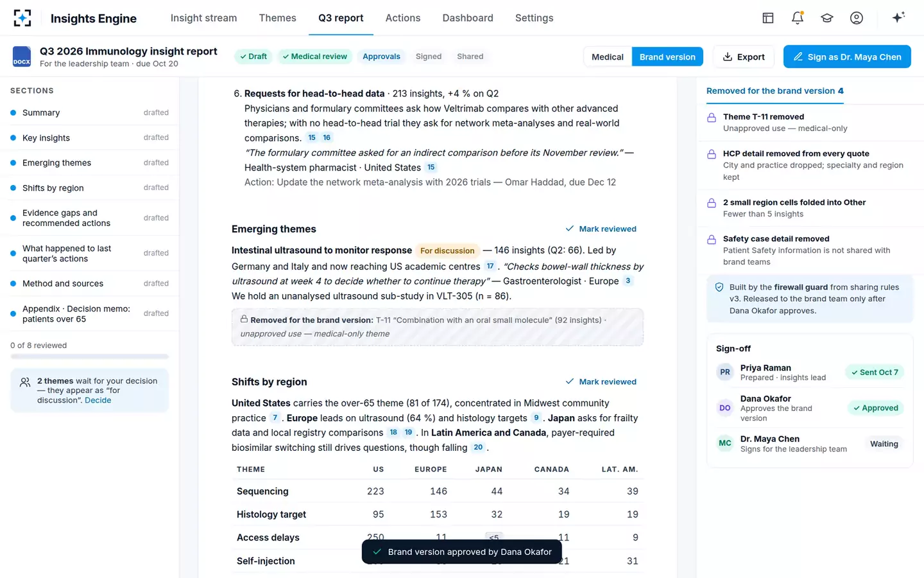Open the Dashboard tab
Image resolution: width=924 pixels, height=578 pixels.
pos(468,18)
